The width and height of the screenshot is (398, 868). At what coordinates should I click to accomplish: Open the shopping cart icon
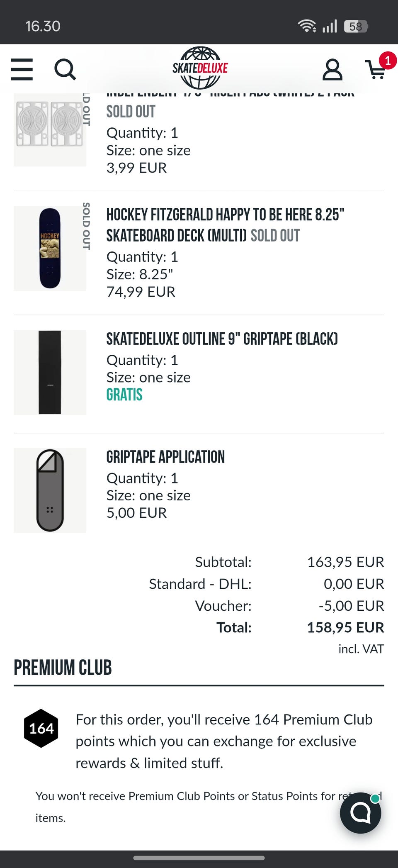(x=376, y=71)
